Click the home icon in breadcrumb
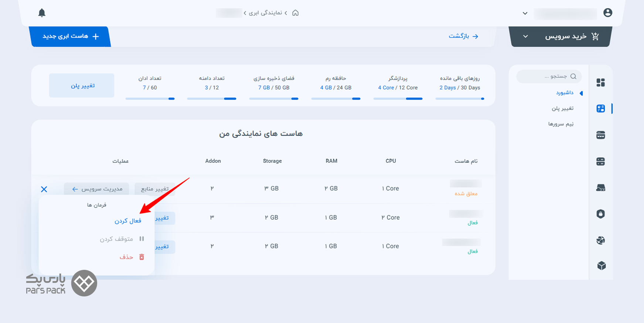Image resolution: width=644 pixels, height=323 pixels. 295,13
